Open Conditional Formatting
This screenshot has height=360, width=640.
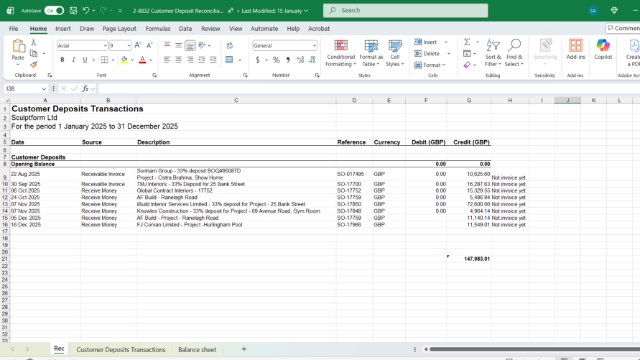341,53
